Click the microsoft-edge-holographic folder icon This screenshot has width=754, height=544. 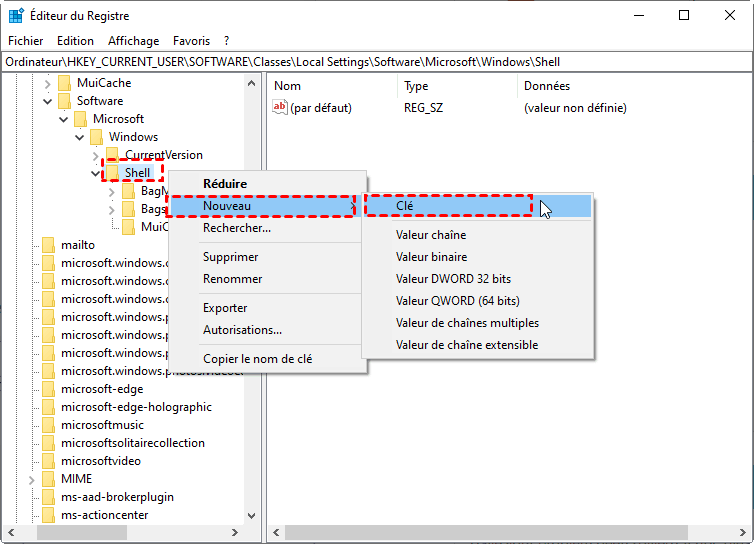48,407
